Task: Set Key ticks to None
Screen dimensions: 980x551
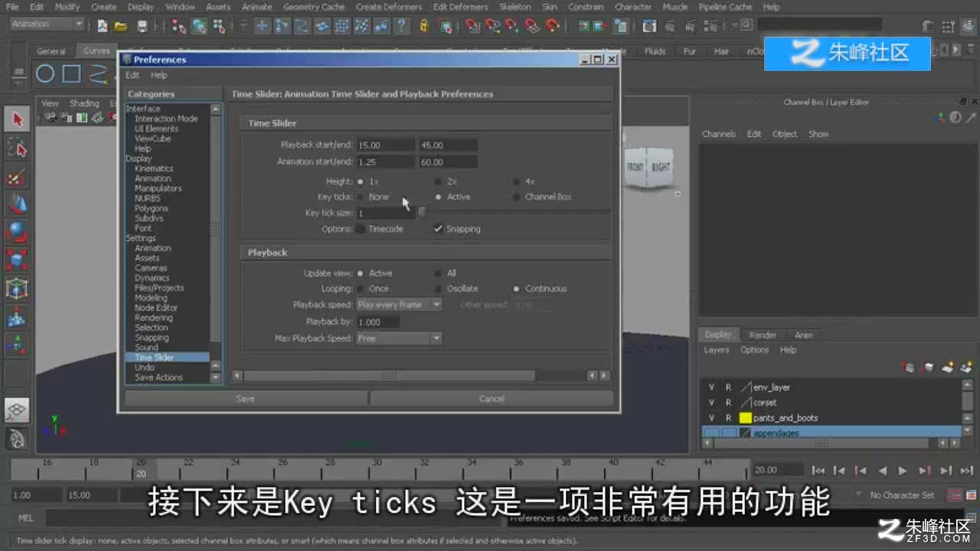Action: pyautogui.click(x=361, y=197)
